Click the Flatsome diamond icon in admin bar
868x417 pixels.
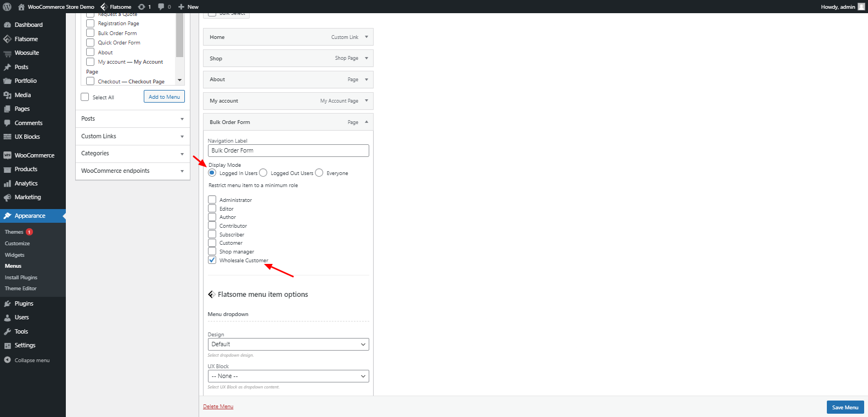(x=104, y=7)
